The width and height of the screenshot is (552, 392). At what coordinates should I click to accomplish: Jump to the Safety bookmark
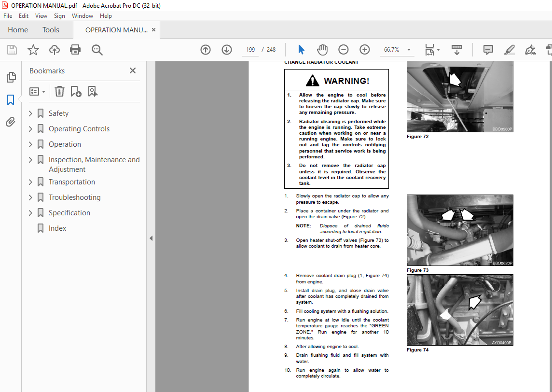click(58, 113)
